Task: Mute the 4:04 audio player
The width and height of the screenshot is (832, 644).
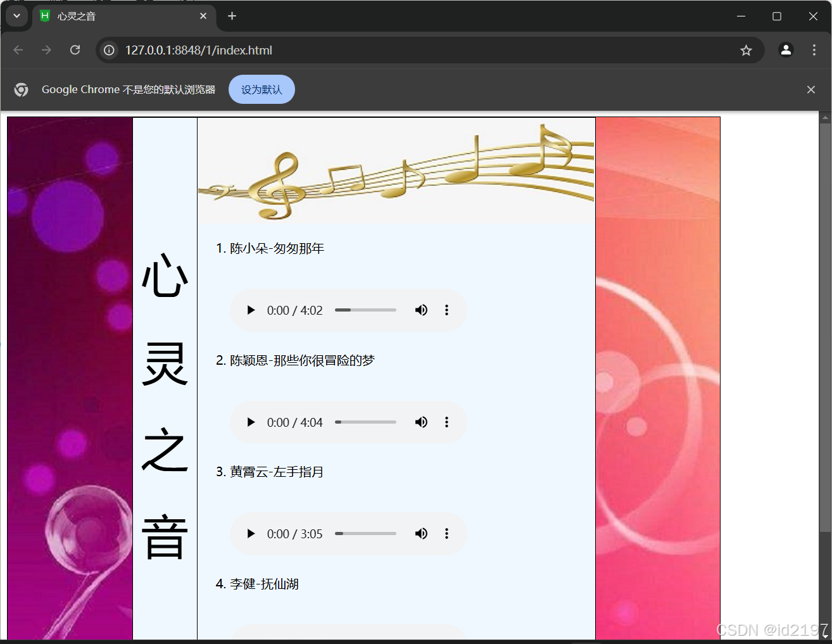Action: pos(421,422)
